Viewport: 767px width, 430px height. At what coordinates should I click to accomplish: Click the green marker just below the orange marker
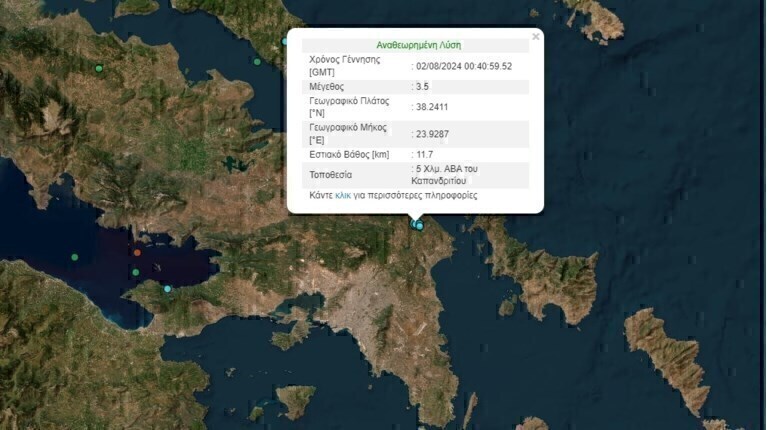pyautogui.click(x=136, y=272)
